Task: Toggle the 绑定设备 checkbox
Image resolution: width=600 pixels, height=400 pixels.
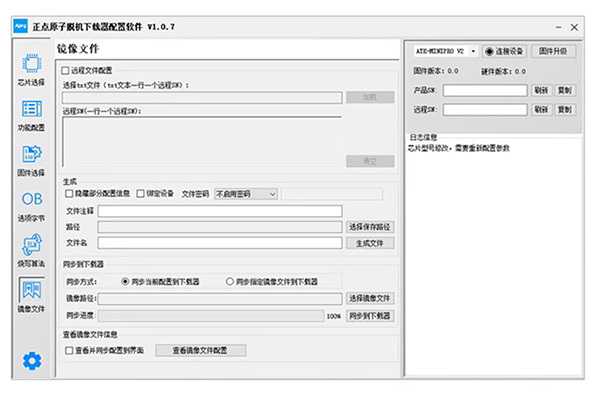Action: (x=140, y=194)
